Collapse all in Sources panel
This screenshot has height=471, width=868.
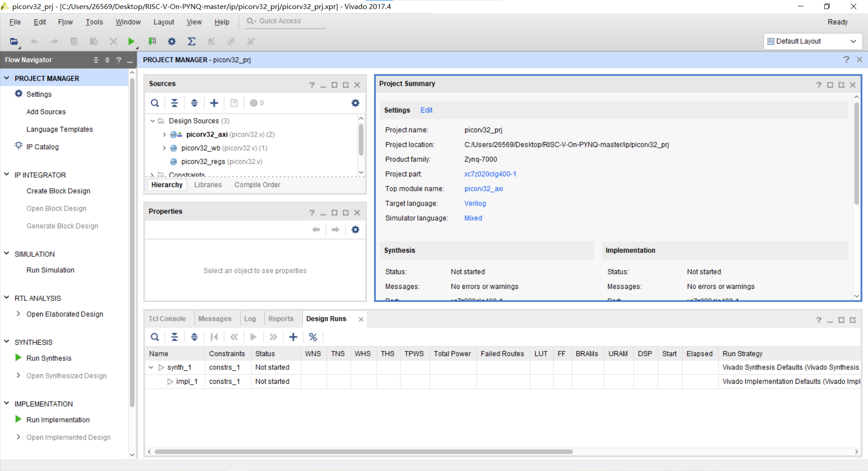click(x=175, y=103)
